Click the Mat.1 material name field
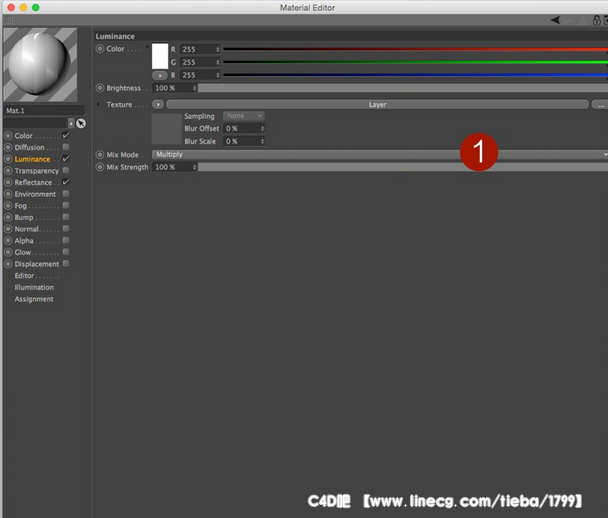608x518 pixels. [44, 111]
